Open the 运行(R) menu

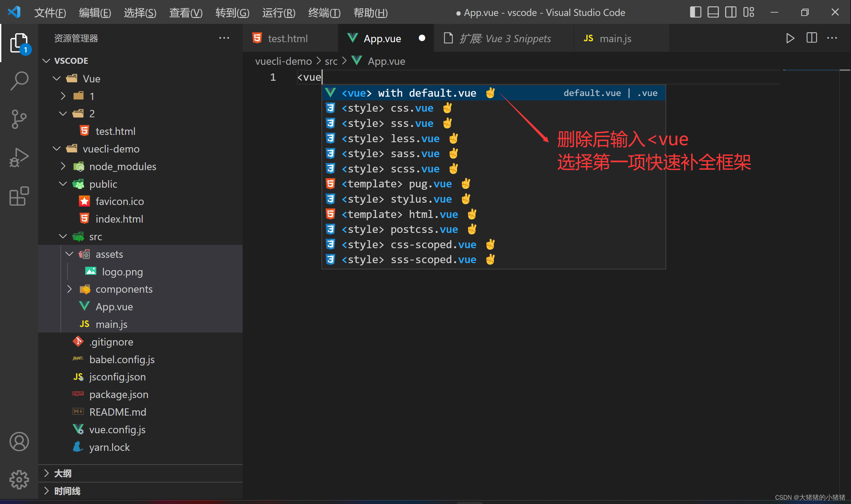(279, 13)
